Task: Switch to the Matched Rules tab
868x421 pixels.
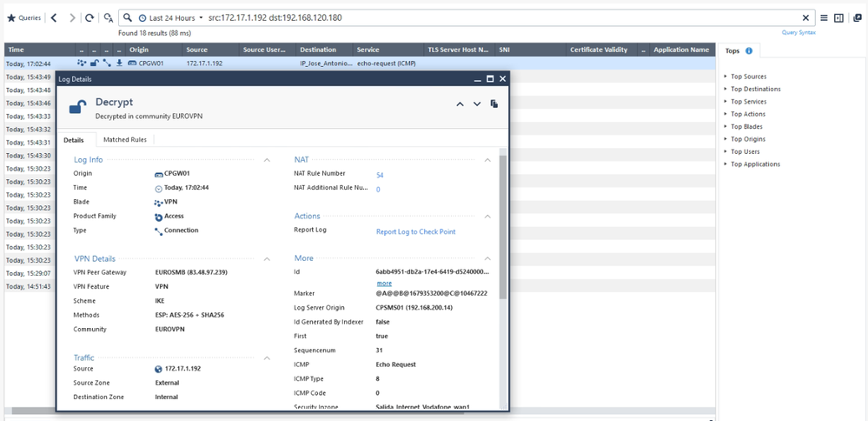Action: click(125, 139)
